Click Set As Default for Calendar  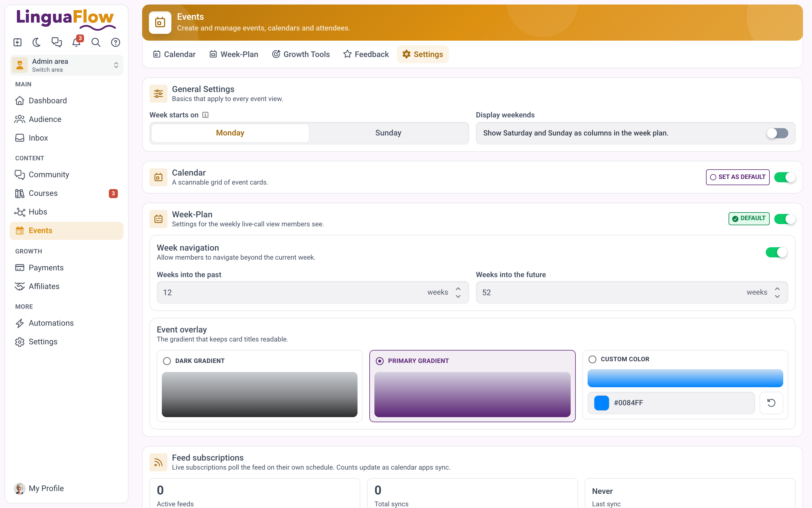[x=738, y=177]
